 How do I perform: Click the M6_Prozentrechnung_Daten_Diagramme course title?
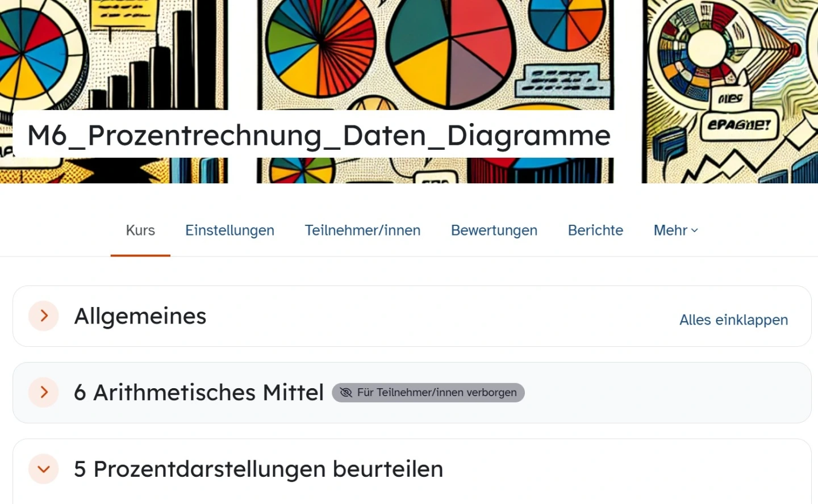point(319,136)
